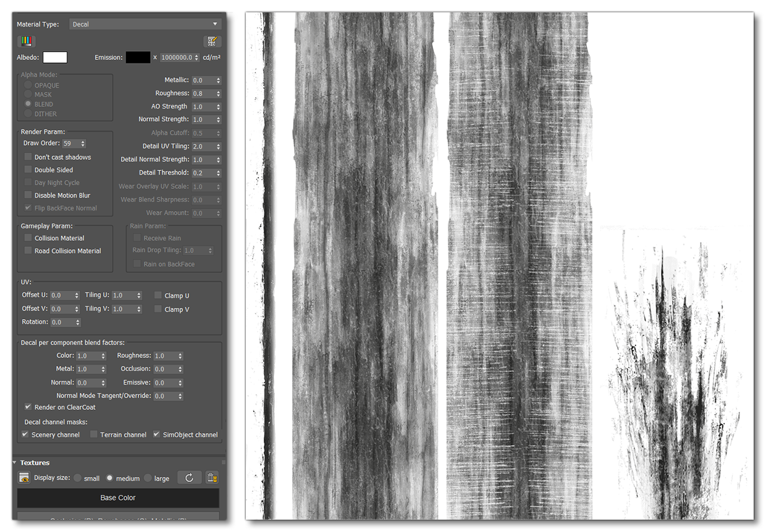The height and width of the screenshot is (532, 766).
Task: Toggle the Clamp U option
Action: point(158,295)
